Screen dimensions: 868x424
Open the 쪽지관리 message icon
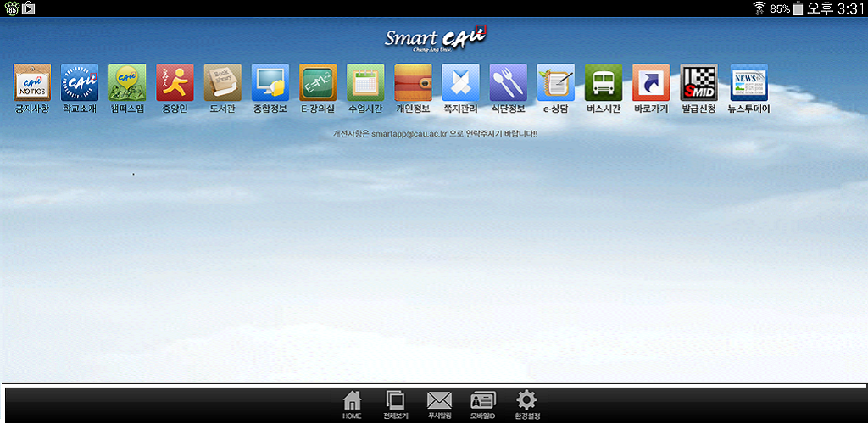(460, 82)
